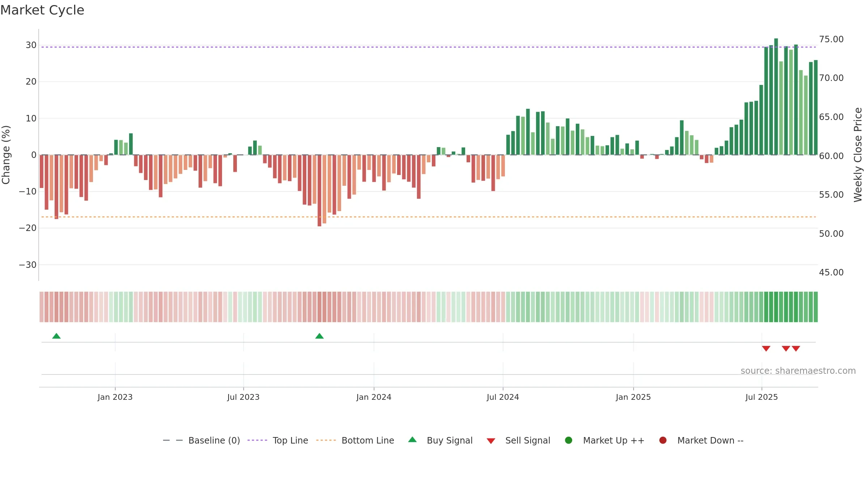868x488 pixels.
Task: Toggle the Sell Signal legend label
Action: coord(528,441)
